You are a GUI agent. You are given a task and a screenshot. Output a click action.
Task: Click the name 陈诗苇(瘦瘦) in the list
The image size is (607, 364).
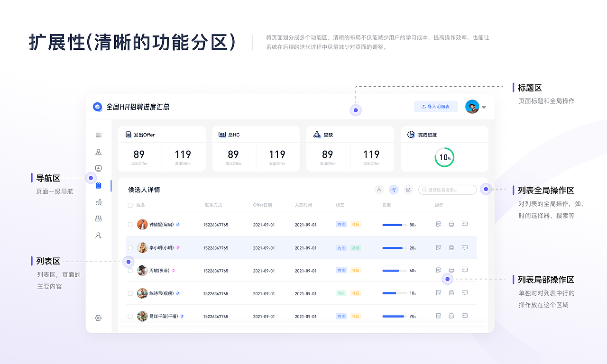pyautogui.click(x=161, y=293)
